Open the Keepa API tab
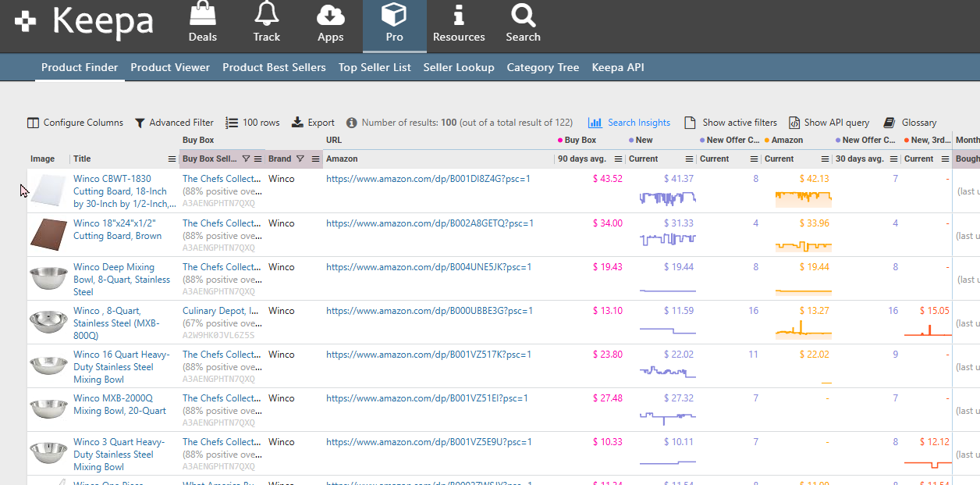 point(618,67)
